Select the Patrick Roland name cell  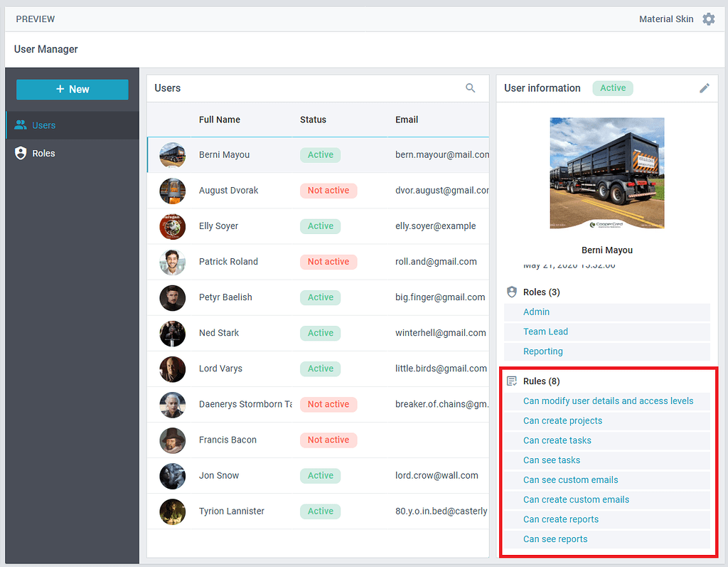point(228,262)
